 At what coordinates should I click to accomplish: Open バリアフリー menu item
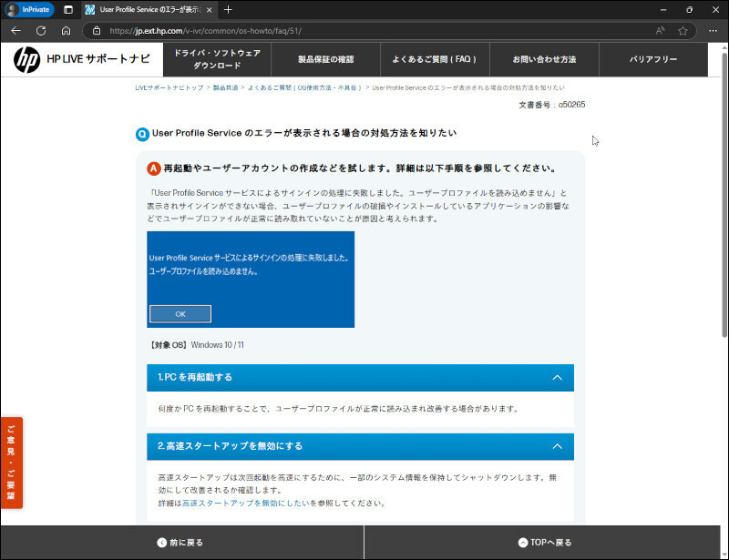click(x=653, y=59)
